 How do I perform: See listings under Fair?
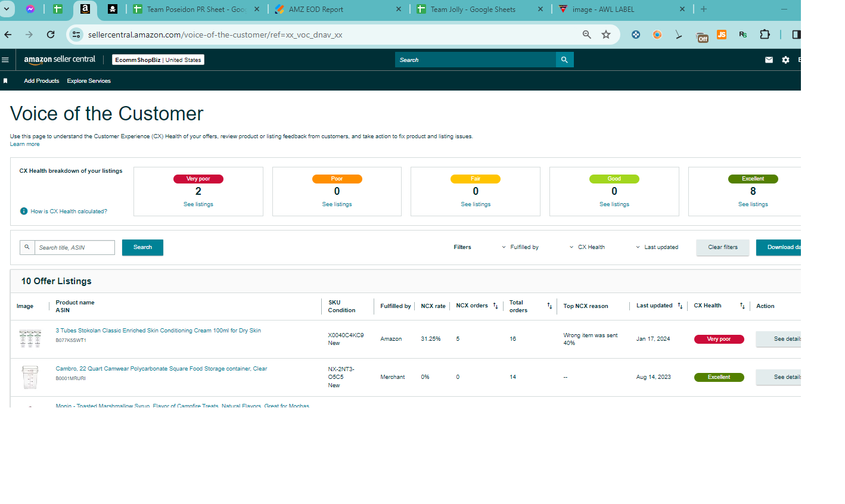coord(476,204)
